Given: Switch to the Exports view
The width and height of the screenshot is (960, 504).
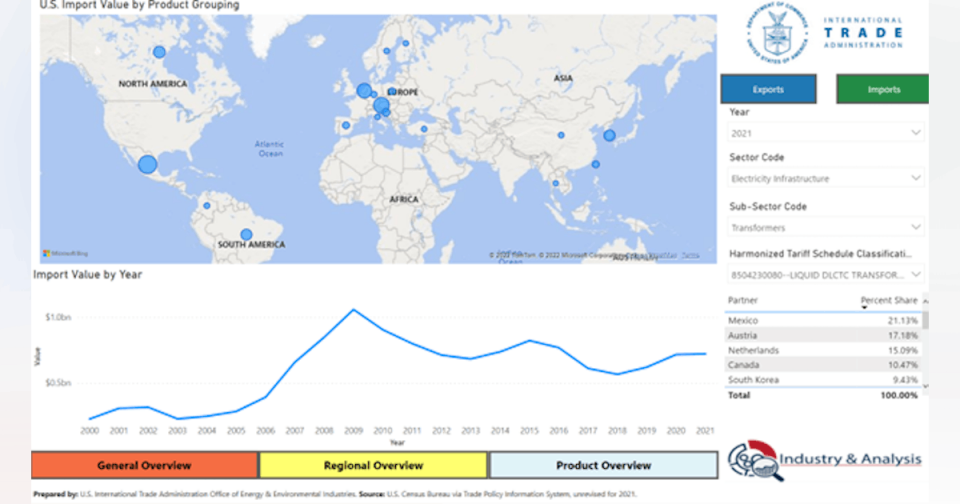Looking at the screenshot, I should [x=768, y=90].
